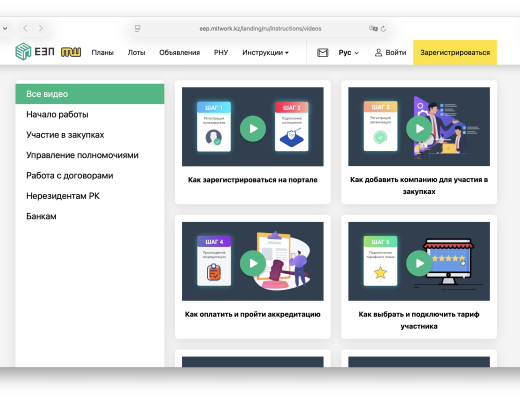Open the Объявления link

click(179, 52)
